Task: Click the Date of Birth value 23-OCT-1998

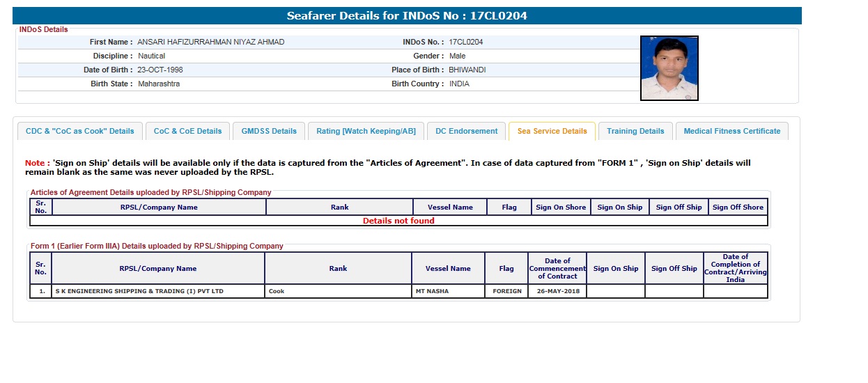Action: click(160, 70)
